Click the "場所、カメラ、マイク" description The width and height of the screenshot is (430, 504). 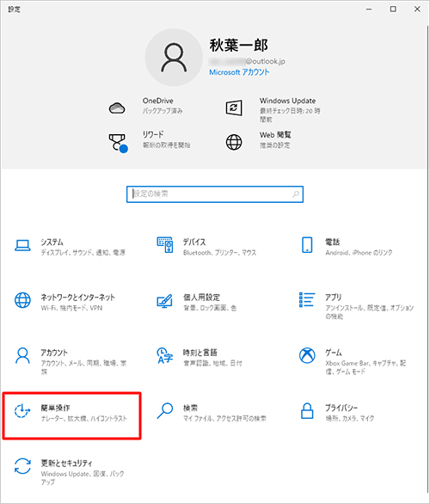click(350, 419)
